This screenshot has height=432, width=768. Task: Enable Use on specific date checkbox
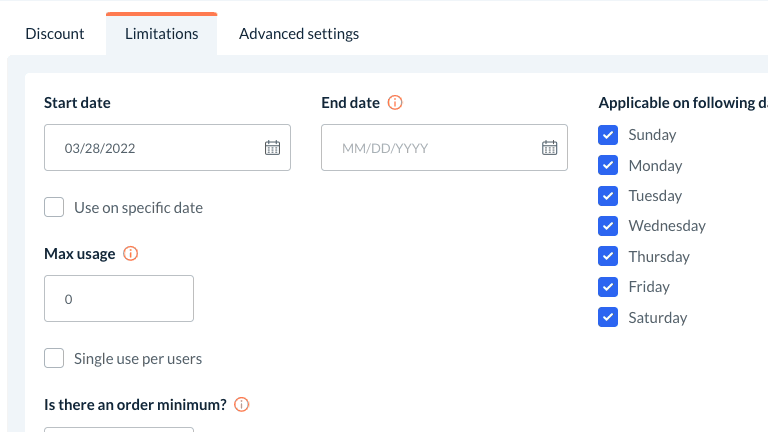pos(55,208)
